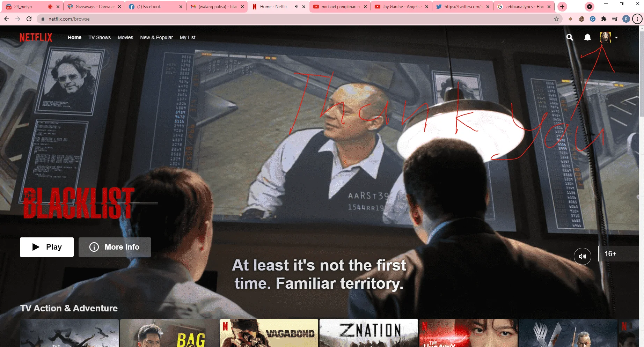
Task: Play The Blacklist
Action: tap(47, 247)
